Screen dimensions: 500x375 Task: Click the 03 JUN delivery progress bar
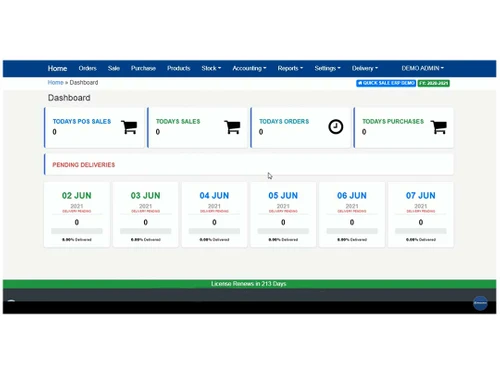point(146,231)
